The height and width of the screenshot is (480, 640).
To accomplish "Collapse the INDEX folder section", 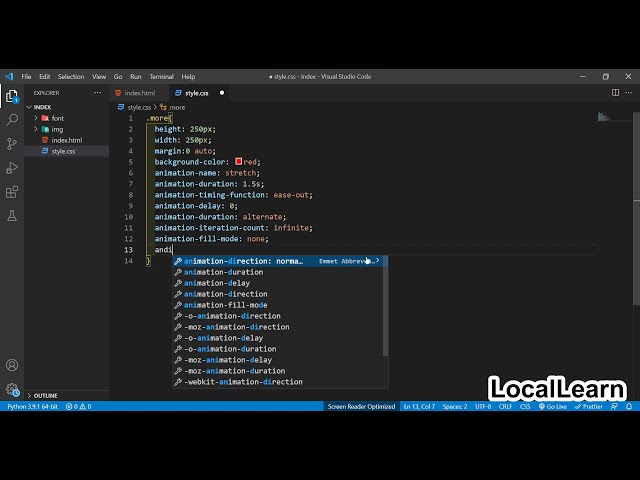I will pos(67,107).
